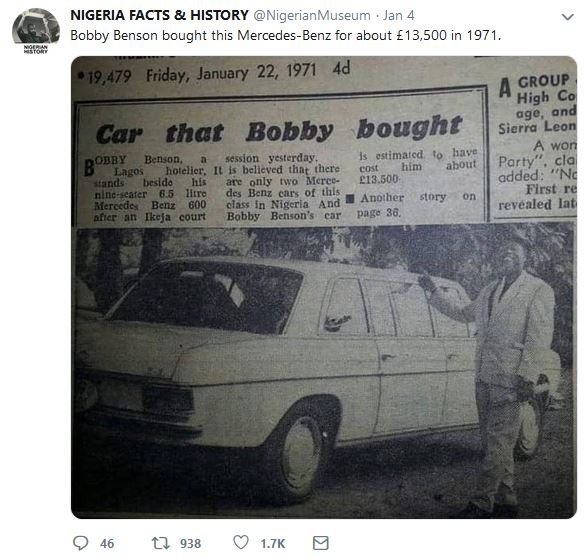View the 938 retweets count
Viewport: 587px width, 557px height.
pos(190,544)
